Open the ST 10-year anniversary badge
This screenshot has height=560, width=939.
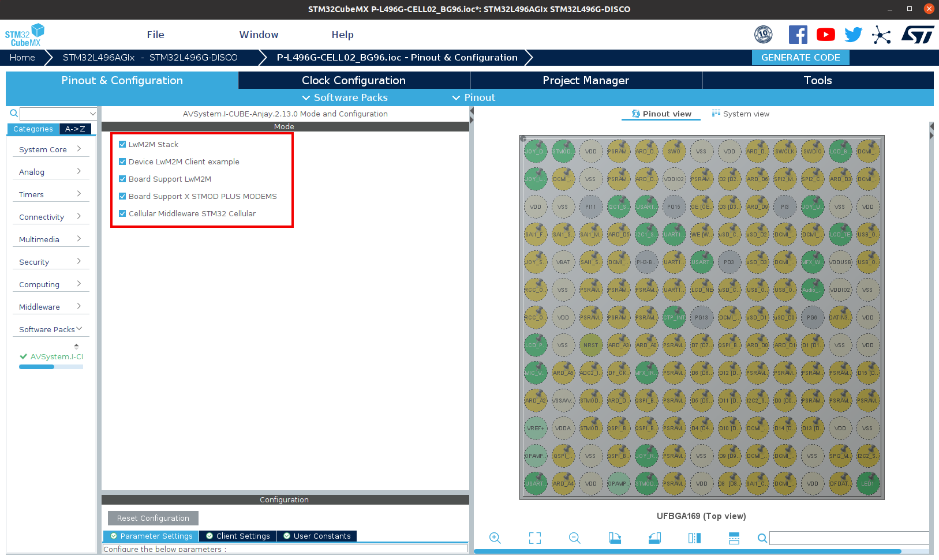pos(764,35)
